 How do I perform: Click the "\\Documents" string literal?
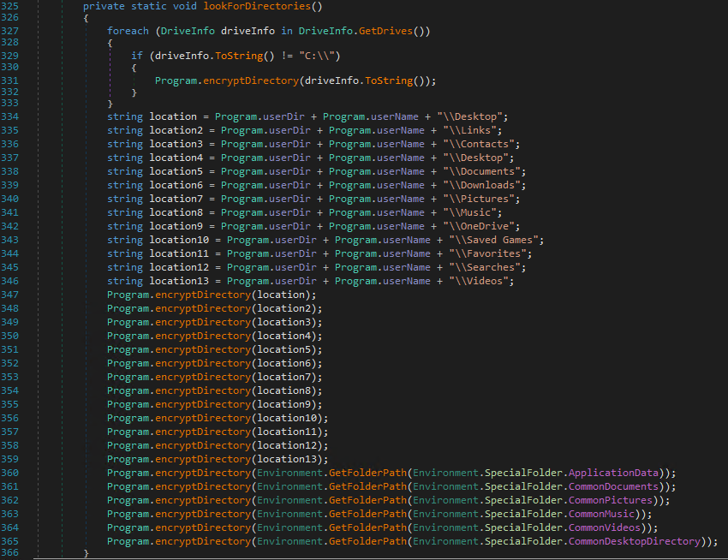pyautogui.click(x=481, y=171)
